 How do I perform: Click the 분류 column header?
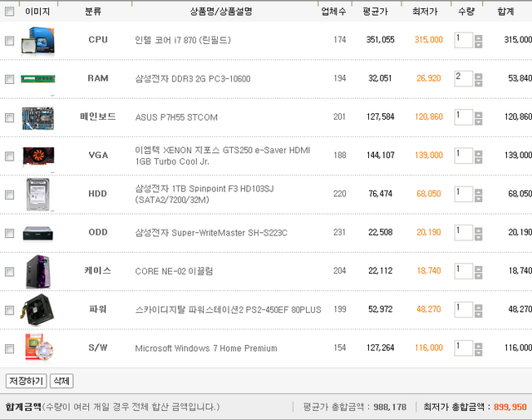(x=93, y=12)
